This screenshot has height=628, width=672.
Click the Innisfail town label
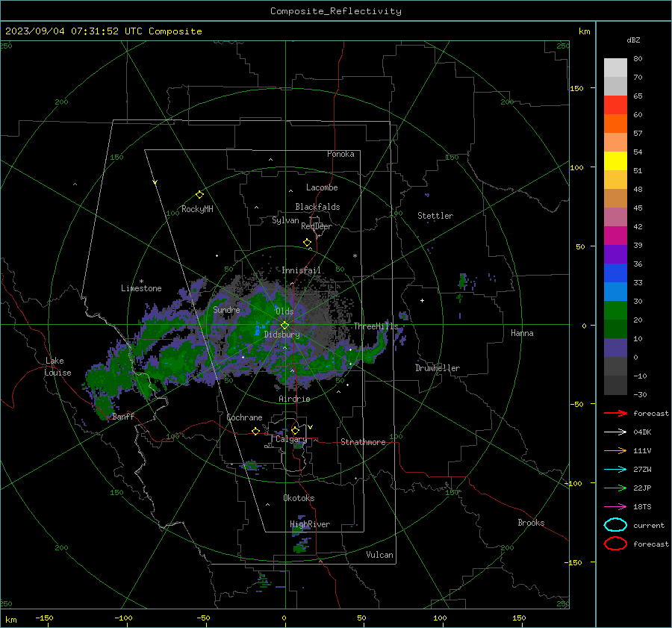coord(301,270)
